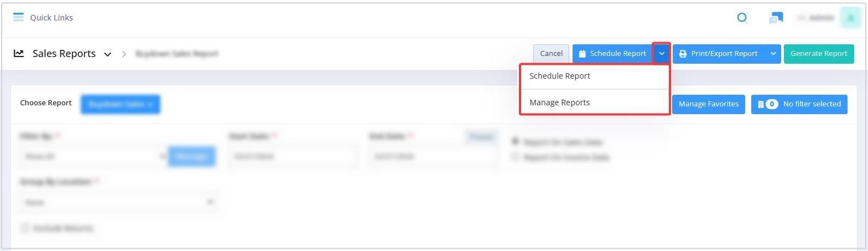Open the hamburger menu beside Quick Links
Image resolution: width=868 pixels, height=251 pixels.
(x=18, y=17)
